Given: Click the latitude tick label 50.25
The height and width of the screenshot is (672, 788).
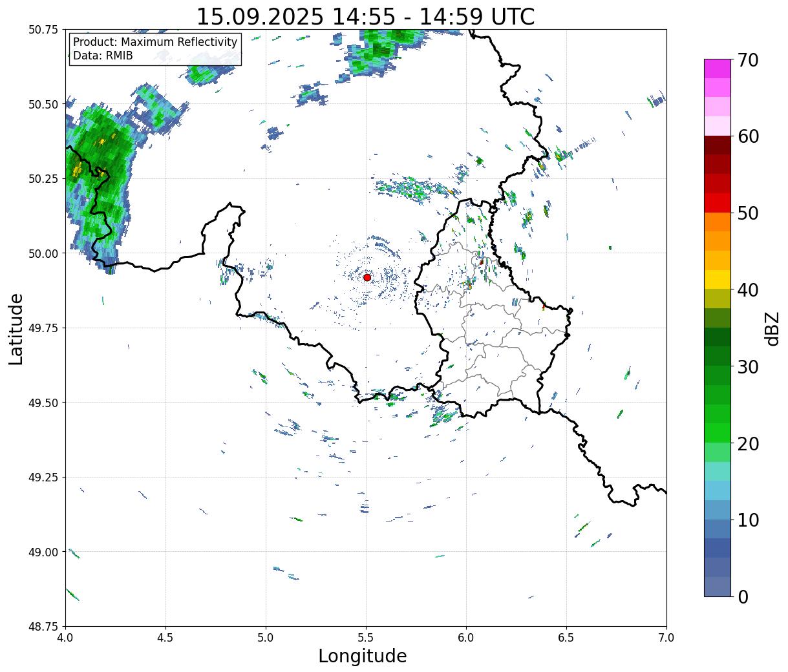Looking at the screenshot, I should [x=43, y=179].
